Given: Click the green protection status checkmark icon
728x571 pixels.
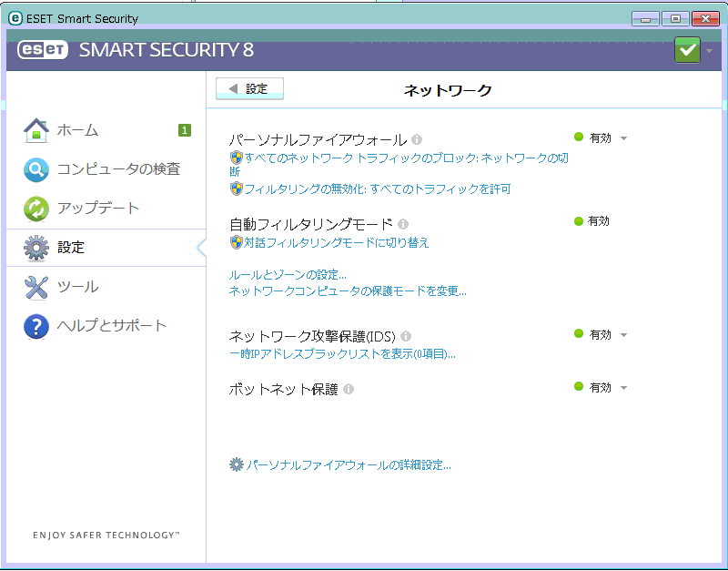Looking at the screenshot, I should (x=687, y=50).
